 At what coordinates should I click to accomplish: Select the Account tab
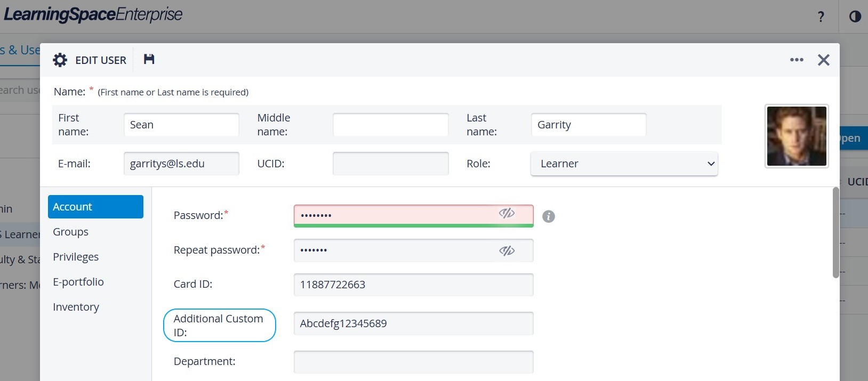click(95, 207)
